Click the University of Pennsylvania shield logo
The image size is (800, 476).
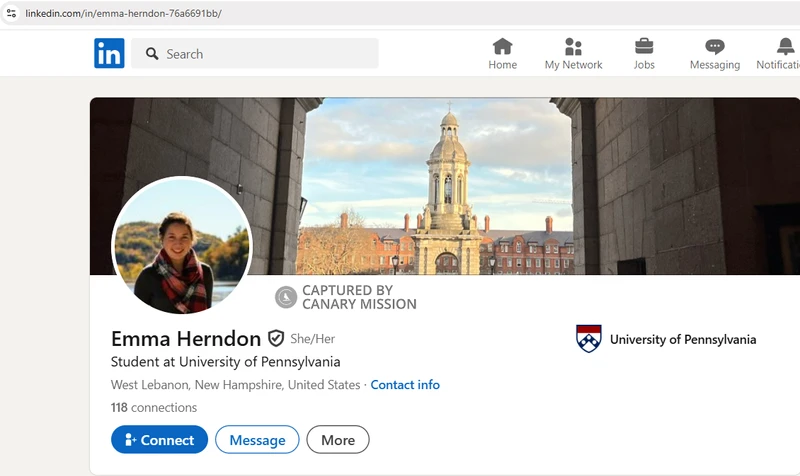(x=589, y=339)
